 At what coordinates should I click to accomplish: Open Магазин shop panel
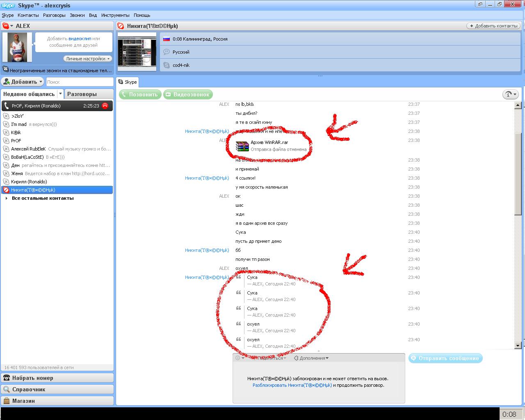pos(57,401)
